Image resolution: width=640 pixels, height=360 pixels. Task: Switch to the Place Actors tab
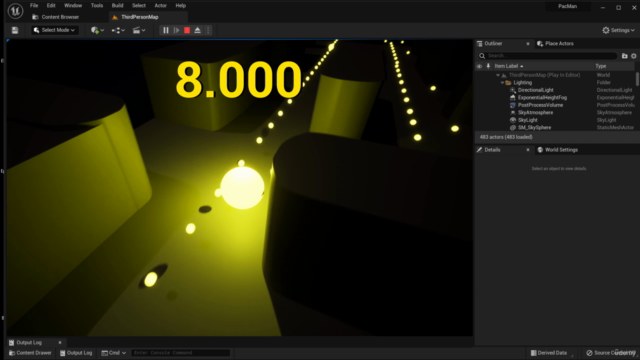click(x=556, y=44)
